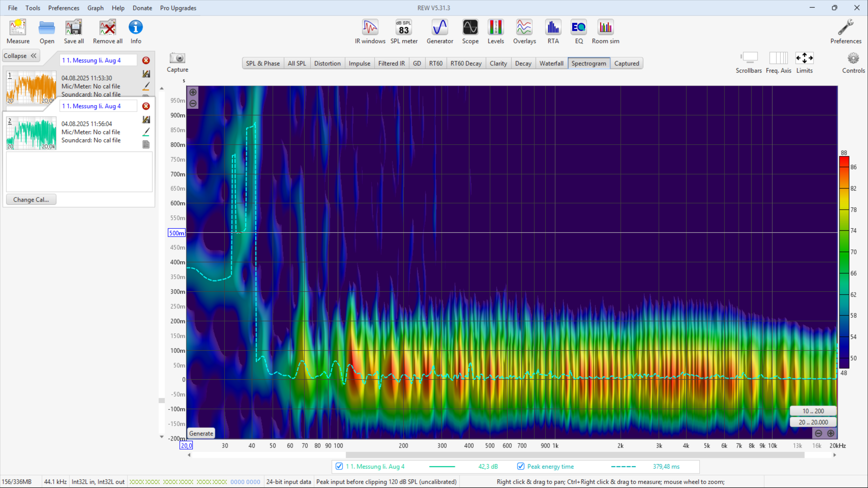868x488 pixels.
Task: Open Preferences via wrench icon
Action: [845, 31]
